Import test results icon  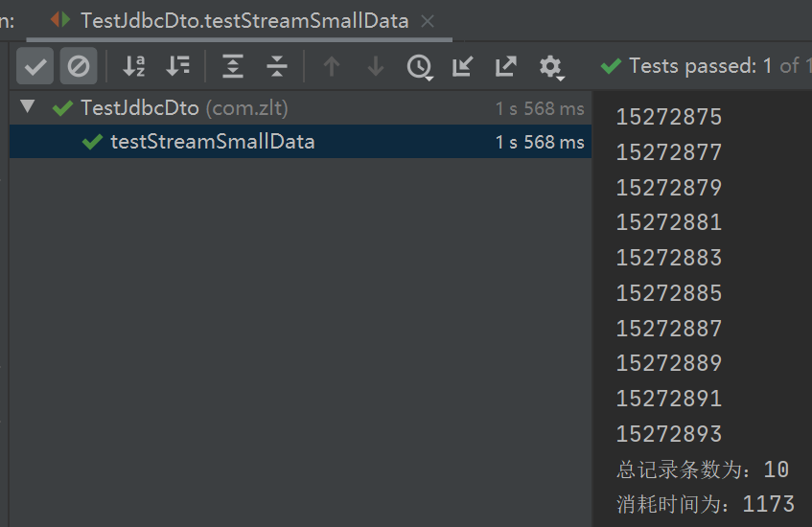pyautogui.click(x=462, y=66)
